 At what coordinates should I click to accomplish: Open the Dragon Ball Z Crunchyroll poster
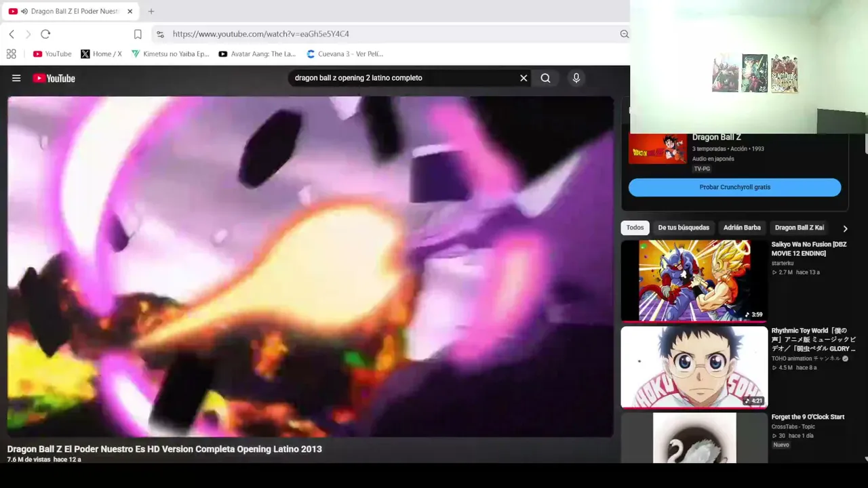click(x=658, y=149)
